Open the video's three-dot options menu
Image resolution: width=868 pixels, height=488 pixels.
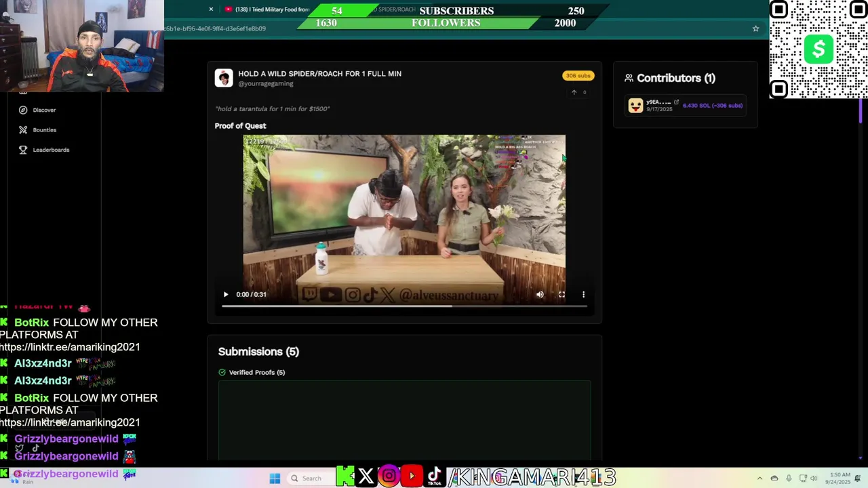click(583, 294)
